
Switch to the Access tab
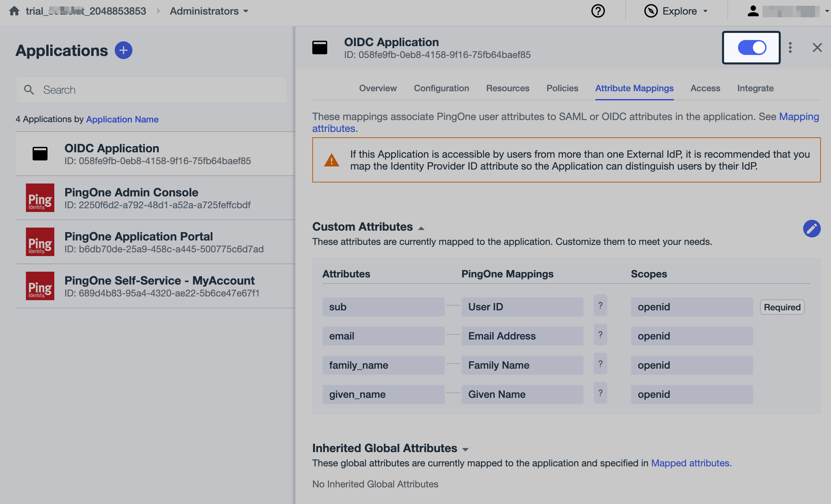coord(705,88)
